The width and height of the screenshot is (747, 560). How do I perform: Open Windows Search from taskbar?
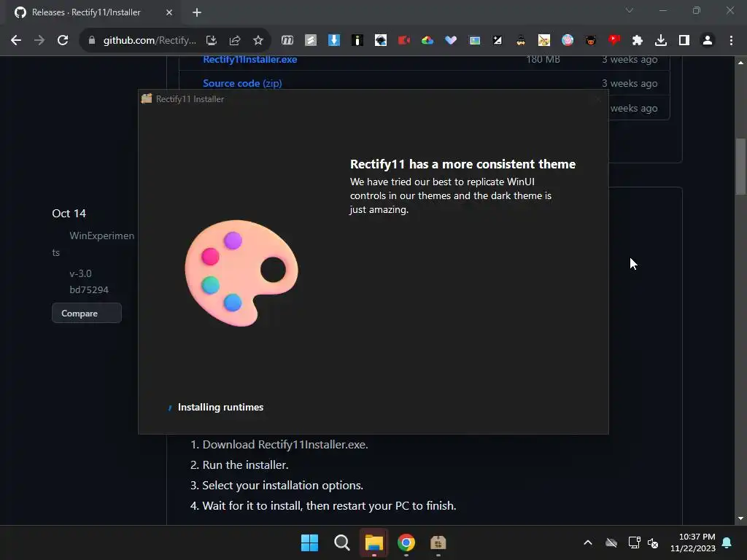click(x=341, y=542)
